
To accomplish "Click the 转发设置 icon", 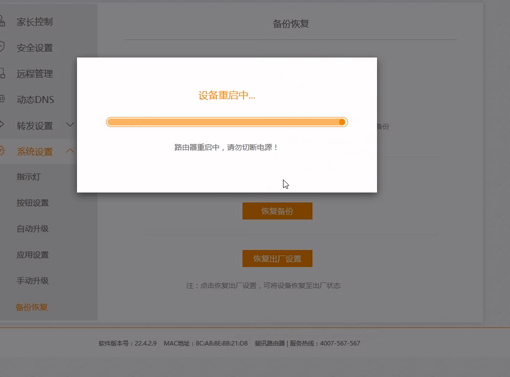I will 2,125.
